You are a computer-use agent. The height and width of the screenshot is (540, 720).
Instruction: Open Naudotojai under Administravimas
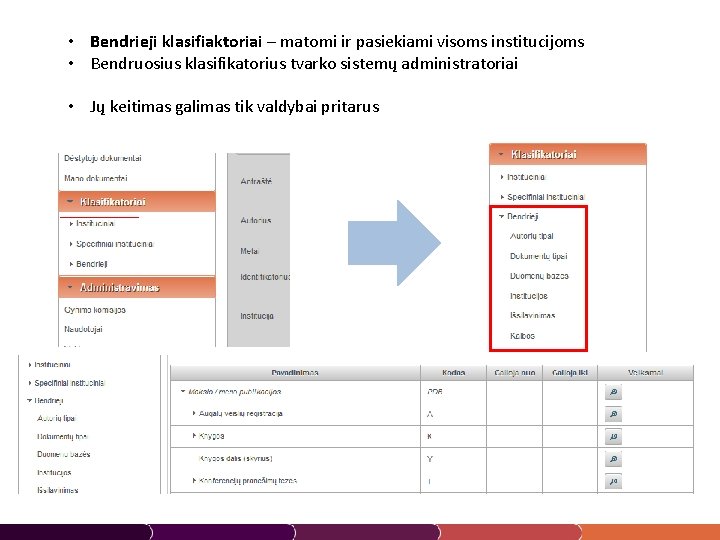[83, 329]
